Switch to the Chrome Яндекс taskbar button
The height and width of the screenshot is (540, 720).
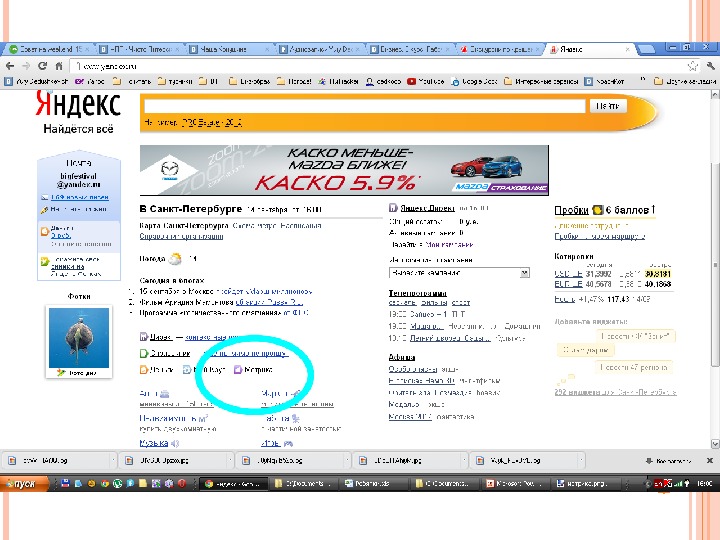(233, 484)
